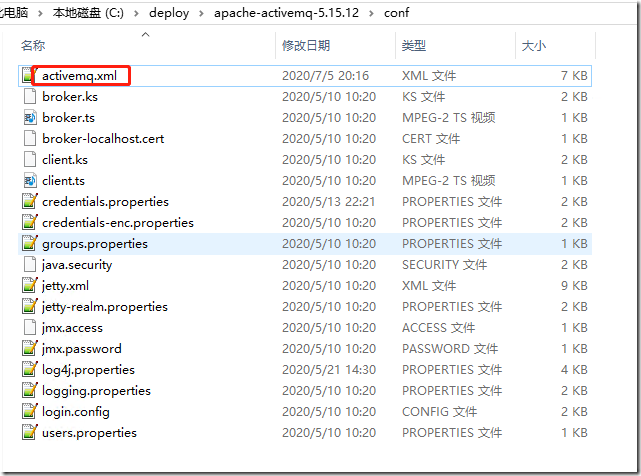Select the file name broker-localhost.cert
The height and width of the screenshot is (476, 641).
pos(103,139)
